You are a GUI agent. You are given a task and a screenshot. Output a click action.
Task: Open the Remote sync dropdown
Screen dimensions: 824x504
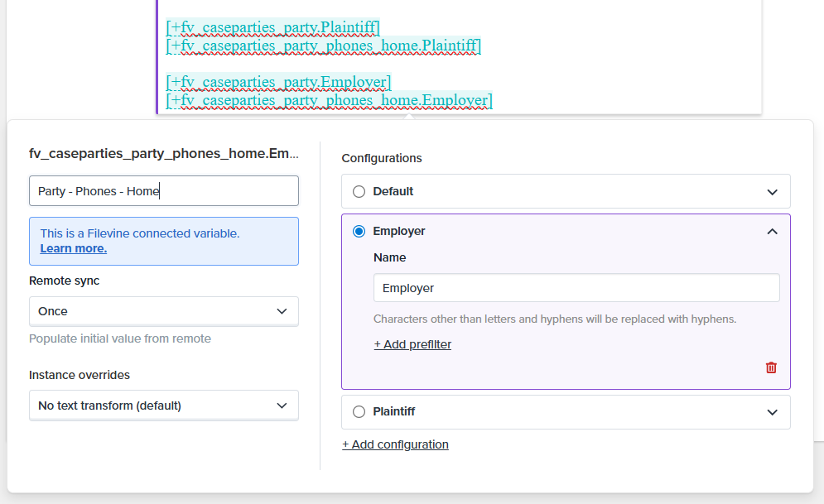pos(163,311)
